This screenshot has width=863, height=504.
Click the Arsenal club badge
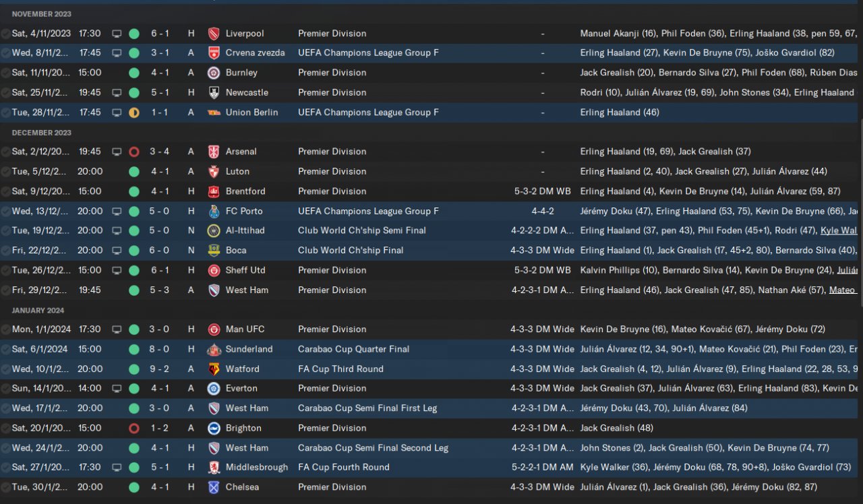pos(214,152)
